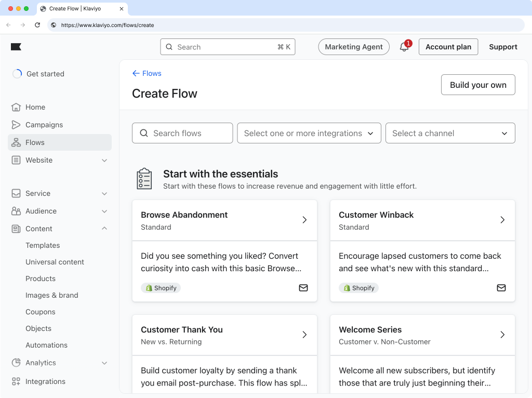Click the email icon on Browse Abandonment card
The width and height of the screenshot is (532, 398).
click(303, 288)
